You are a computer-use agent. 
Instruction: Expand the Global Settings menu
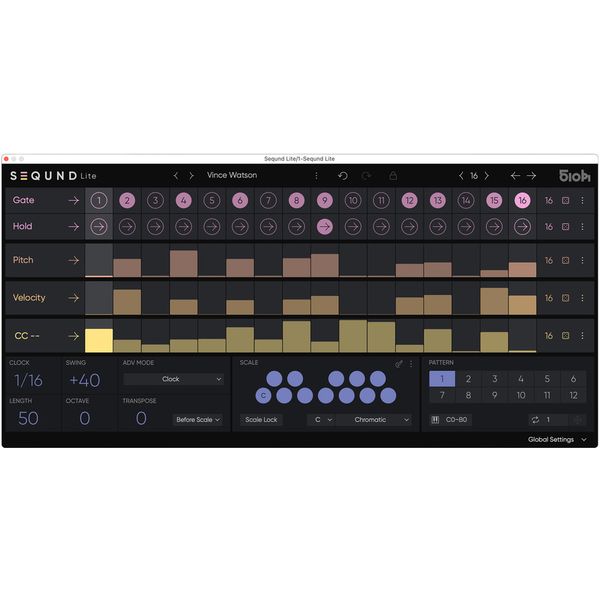click(557, 439)
